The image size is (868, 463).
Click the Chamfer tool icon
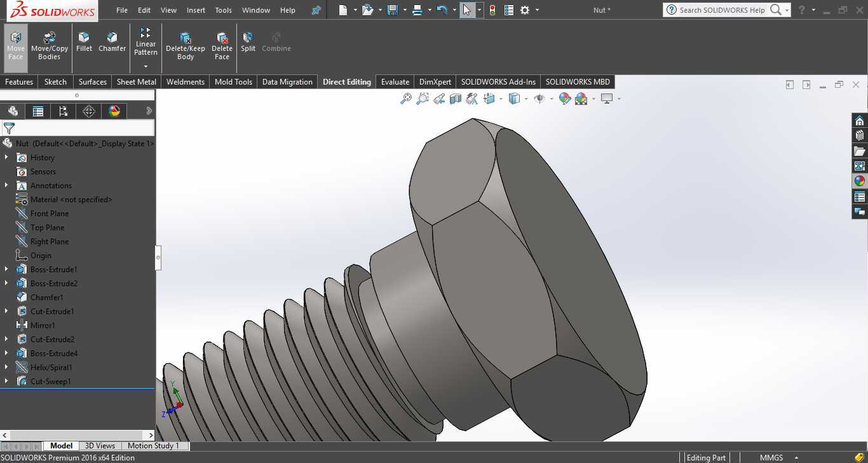tap(112, 42)
